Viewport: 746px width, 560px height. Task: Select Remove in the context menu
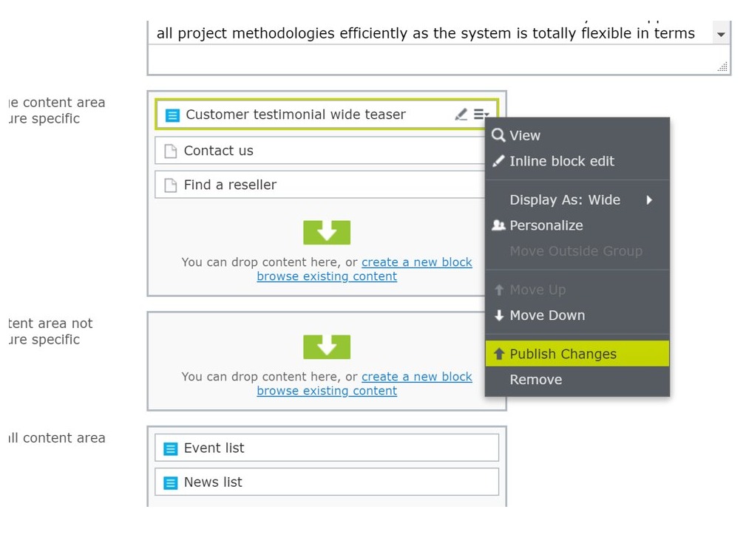pos(536,380)
